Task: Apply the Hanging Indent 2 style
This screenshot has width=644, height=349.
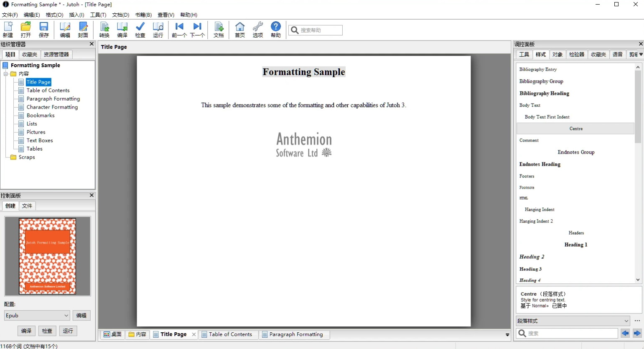Action: (575, 221)
